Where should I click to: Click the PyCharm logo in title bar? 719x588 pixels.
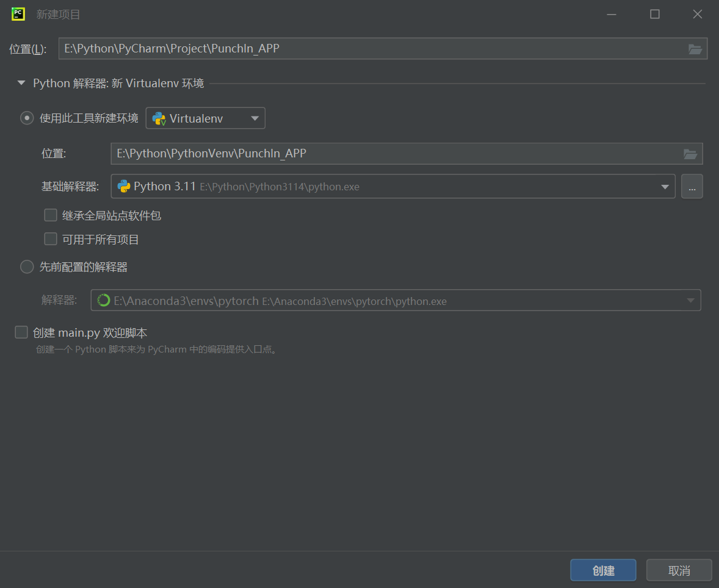(18, 14)
